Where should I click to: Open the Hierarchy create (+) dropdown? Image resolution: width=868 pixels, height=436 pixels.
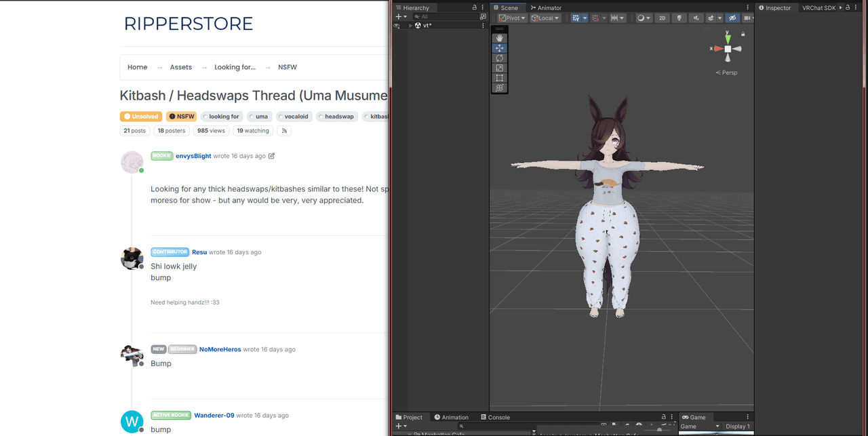point(401,17)
